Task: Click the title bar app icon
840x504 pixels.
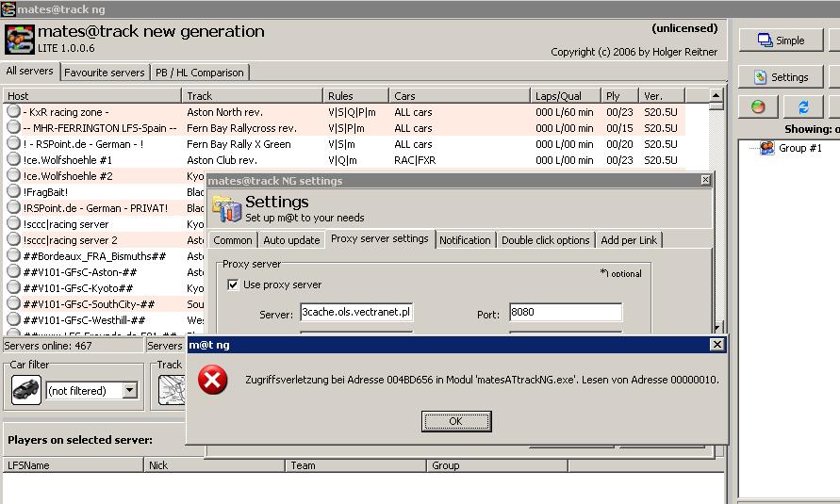Action: (8, 9)
